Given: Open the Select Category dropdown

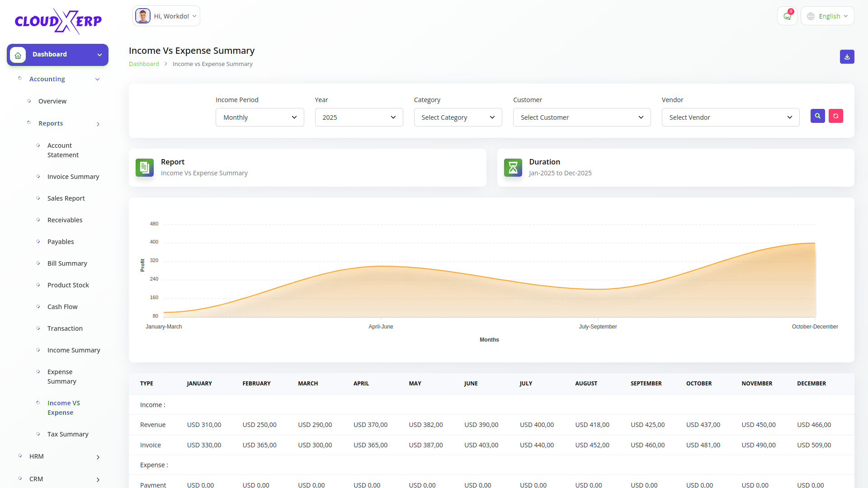Looking at the screenshot, I should pyautogui.click(x=458, y=117).
